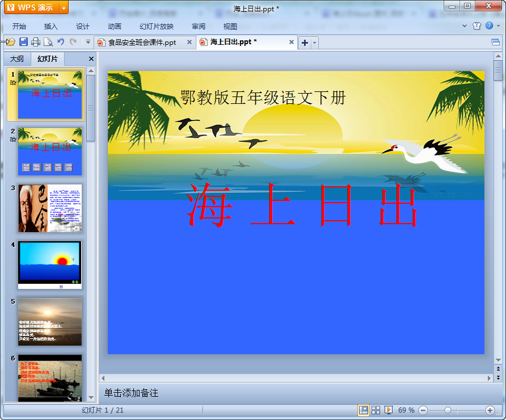Open the 审阅 ribbon tab
The width and height of the screenshot is (506, 420).
pos(199,27)
